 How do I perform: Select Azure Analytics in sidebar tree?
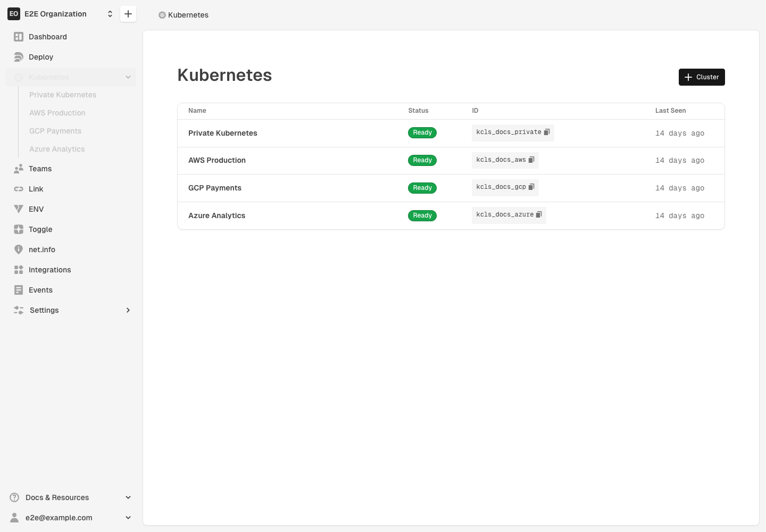57,149
